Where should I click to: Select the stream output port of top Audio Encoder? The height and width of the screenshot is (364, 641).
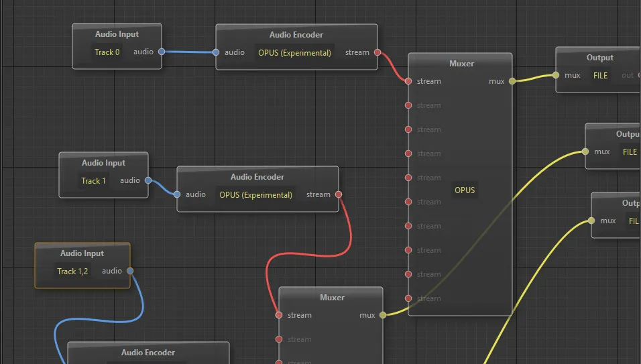[x=377, y=52]
